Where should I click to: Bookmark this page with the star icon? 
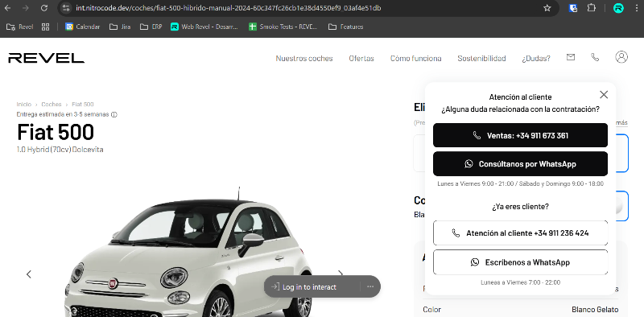click(x=547, y=8)
